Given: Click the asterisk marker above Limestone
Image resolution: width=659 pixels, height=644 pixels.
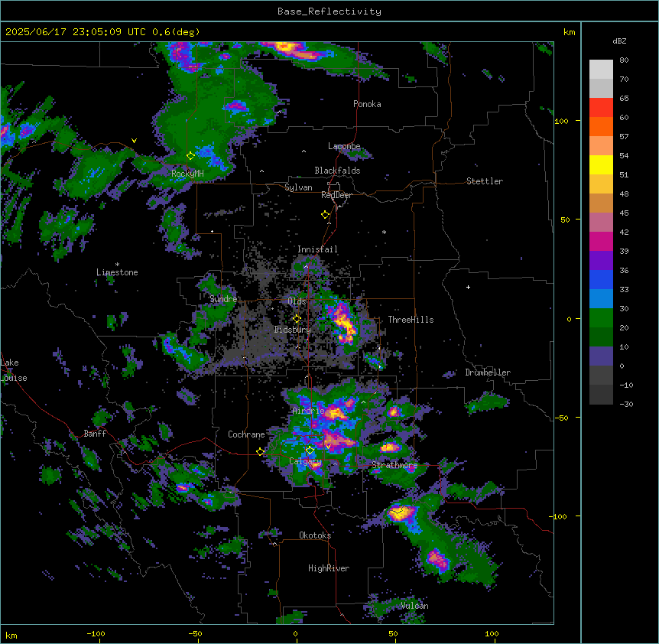Looking at the screenshot, I should pos(117,265).
